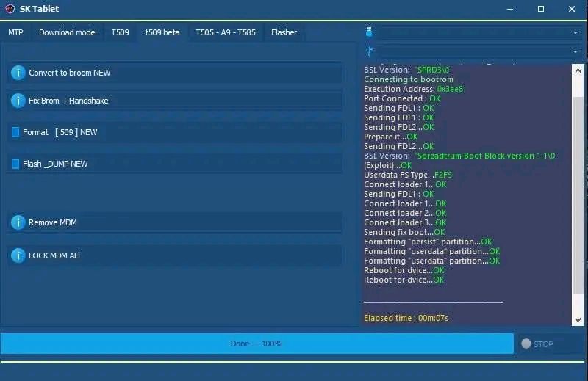The height and width of the screenshot is (381, 588).
Task: Click LOCK MDM ALl button
Action: coord(174,255)
